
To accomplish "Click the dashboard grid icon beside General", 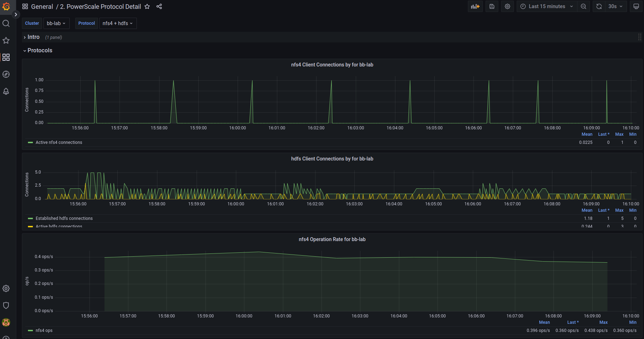I will (25, 6).
